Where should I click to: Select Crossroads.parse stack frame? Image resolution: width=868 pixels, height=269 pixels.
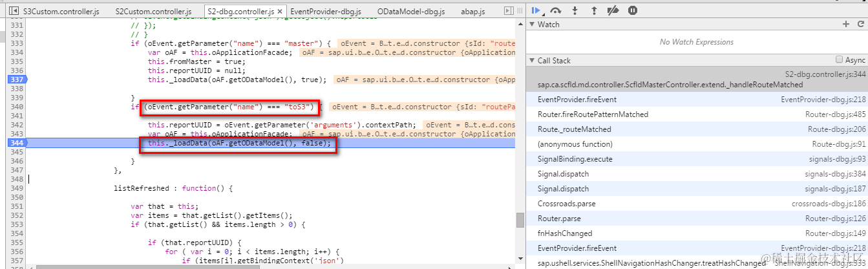(697, 204)
